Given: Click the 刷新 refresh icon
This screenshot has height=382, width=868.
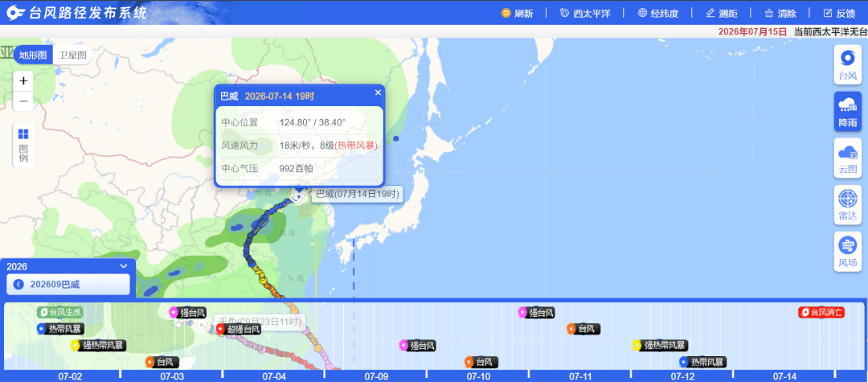Looking at the screenshot, I should pos(506,14).
